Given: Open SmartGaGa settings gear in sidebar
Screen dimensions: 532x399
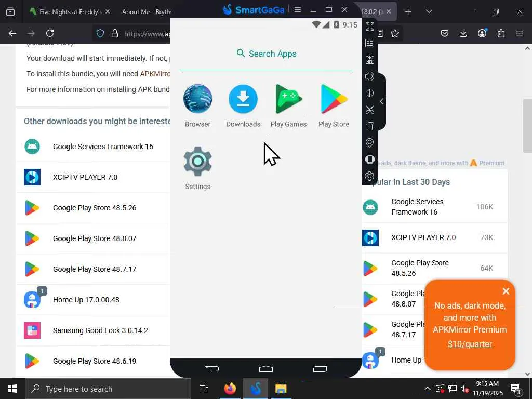Looking at the screenshot, I should pos(370,176).
